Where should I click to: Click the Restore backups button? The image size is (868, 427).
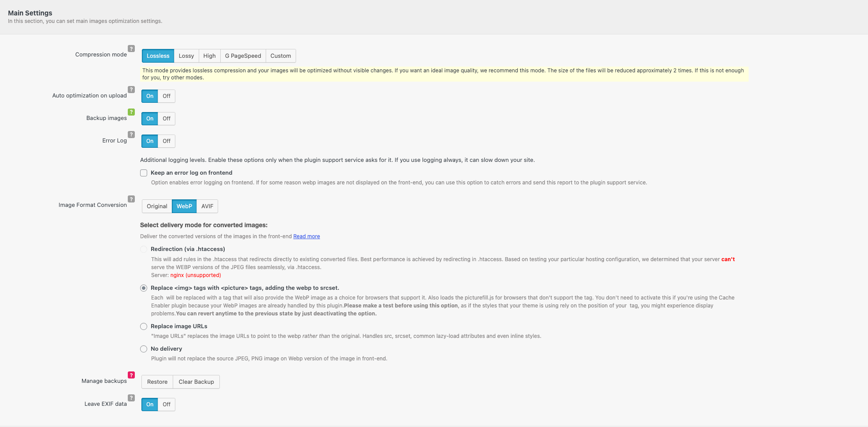[157, 382]
